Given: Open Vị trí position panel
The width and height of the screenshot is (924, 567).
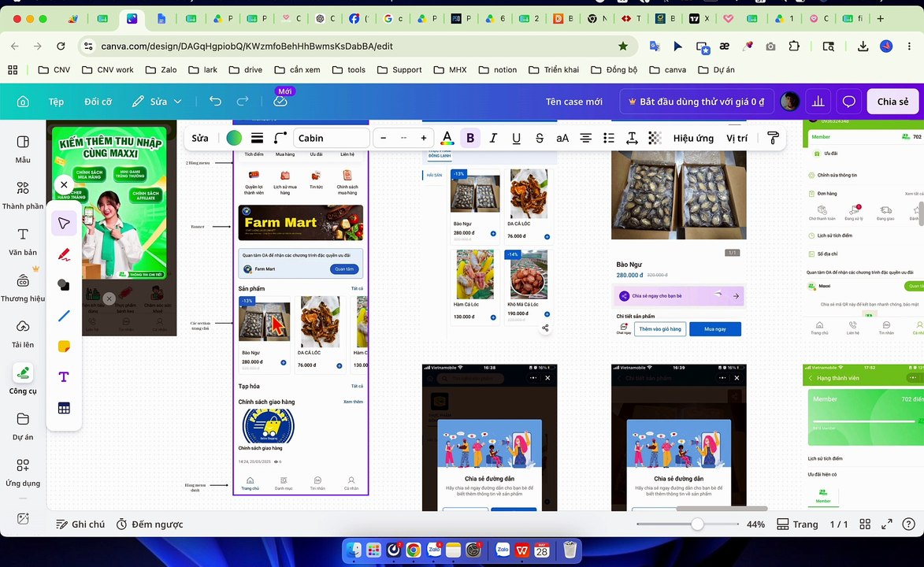Looking at the screenshot, I should (737, 138).
